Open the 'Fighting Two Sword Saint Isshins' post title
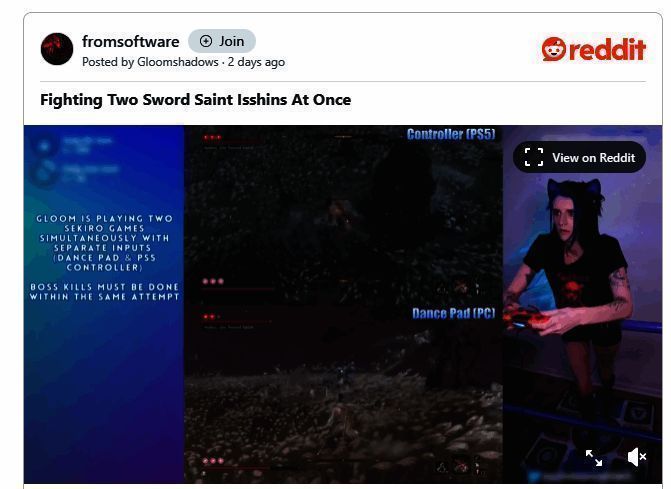The height and width of the screenshot is (489, 671). pos(196,100)
